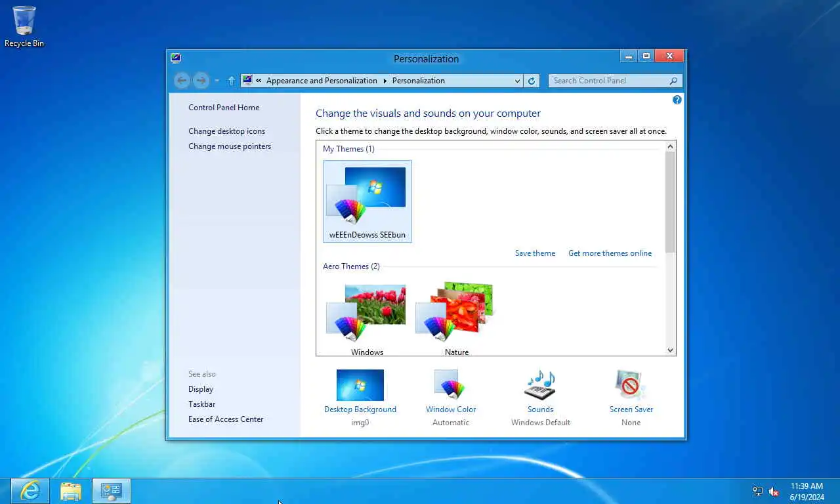Viewport: 840px width, 504px height.
Task: Click the img0 background name
Action: [x=360, y=423]
